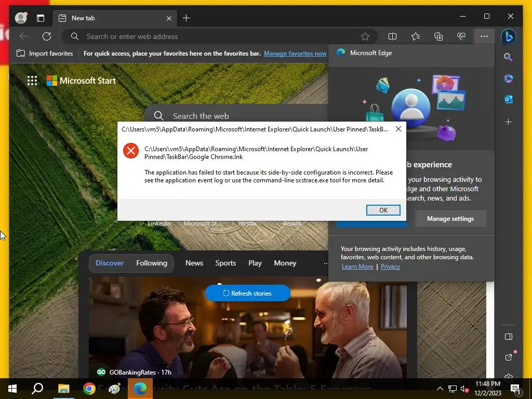Screen dimensions: 532x399
Task: Open the Privacy link
Action: pos(390,267)
